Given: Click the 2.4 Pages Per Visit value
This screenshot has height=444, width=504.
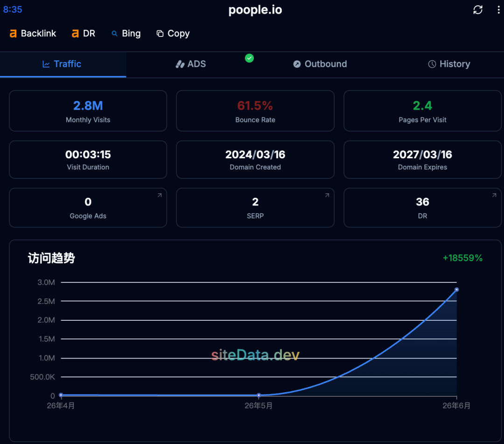Looking at the screenshot, I should pyautogui.click(x=422, y=106).
